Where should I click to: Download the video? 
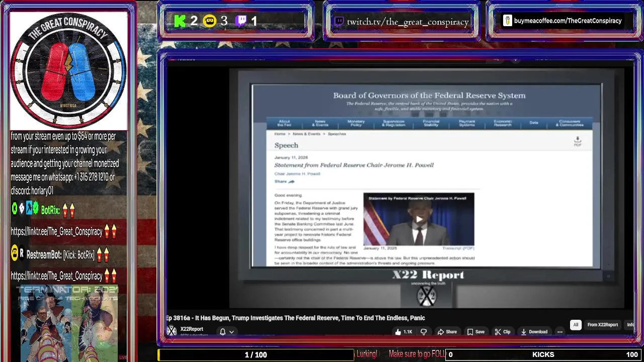tap(534, 332)
